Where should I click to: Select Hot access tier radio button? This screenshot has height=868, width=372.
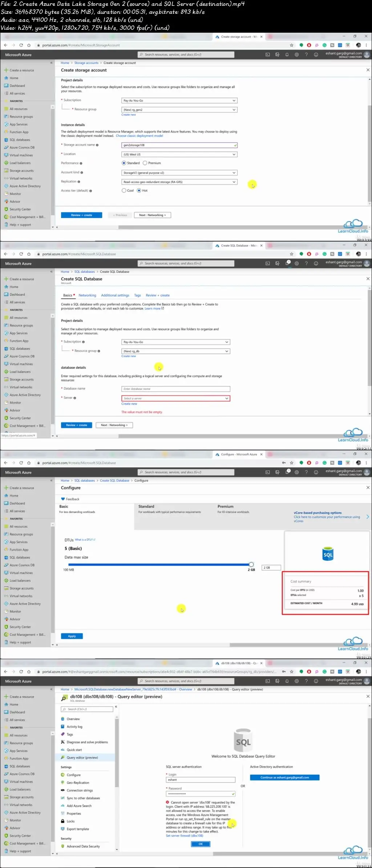point(139,191)
